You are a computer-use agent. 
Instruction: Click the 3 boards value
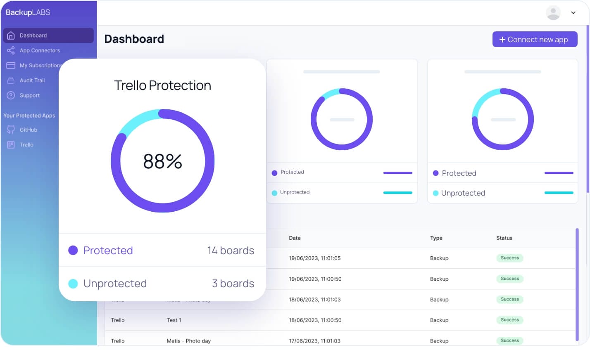pyautogui.click(x=233, y=284)
